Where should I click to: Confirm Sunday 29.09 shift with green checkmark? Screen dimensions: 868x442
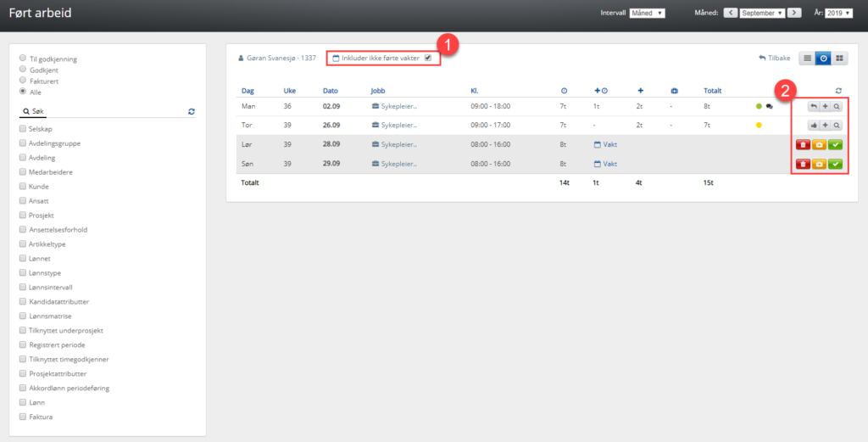click(x=835, y=164)
